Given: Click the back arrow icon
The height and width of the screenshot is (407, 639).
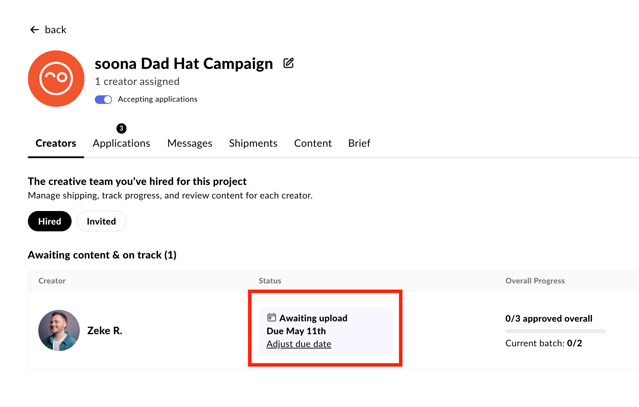Looking at the screenshot, I should pyautogui.click(x=35, y=30).
